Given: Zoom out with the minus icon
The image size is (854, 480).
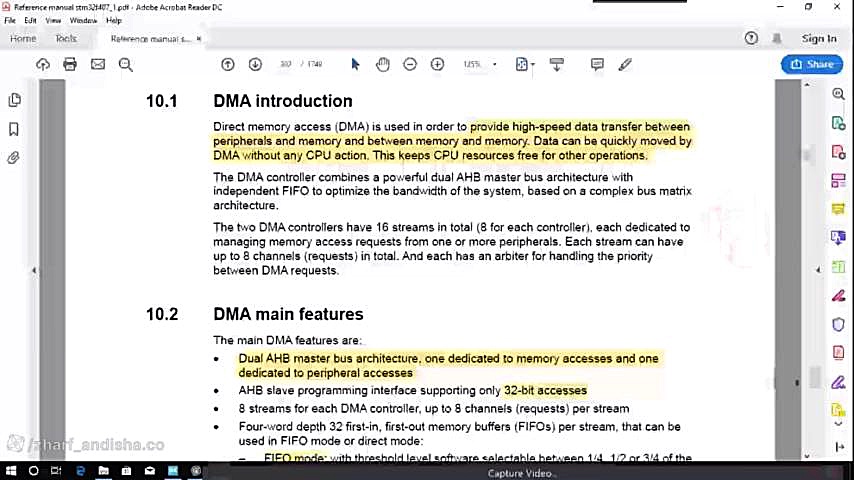Looking at the screenshot, I should tap(410, 64).
